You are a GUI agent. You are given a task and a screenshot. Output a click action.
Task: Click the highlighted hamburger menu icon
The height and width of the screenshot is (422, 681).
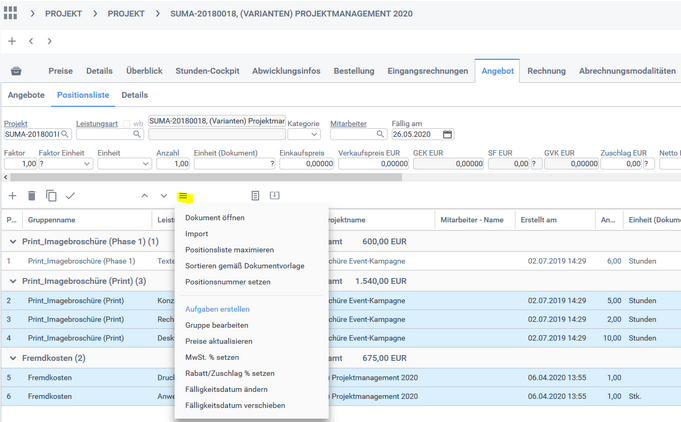183,196
